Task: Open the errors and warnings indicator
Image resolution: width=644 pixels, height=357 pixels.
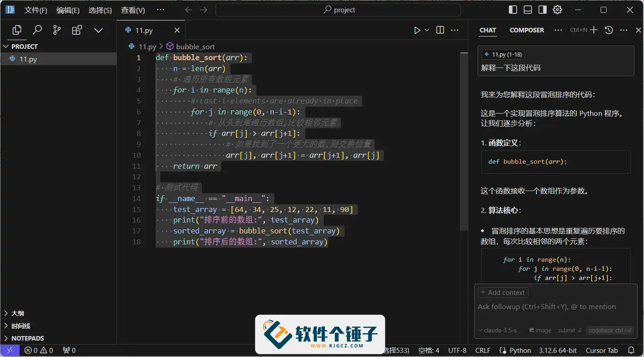Action: tap(39, 350)
